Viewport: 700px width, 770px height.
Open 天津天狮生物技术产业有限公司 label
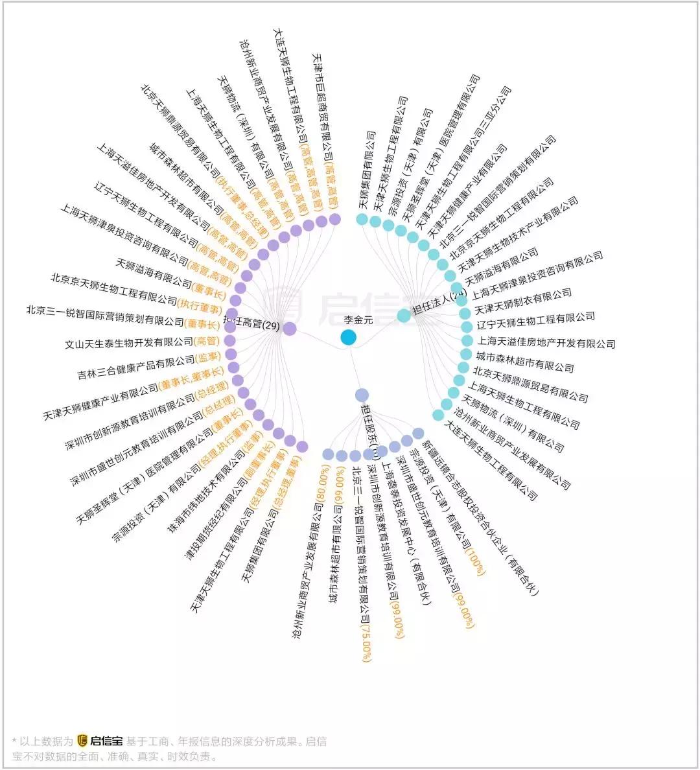(517, 236)
